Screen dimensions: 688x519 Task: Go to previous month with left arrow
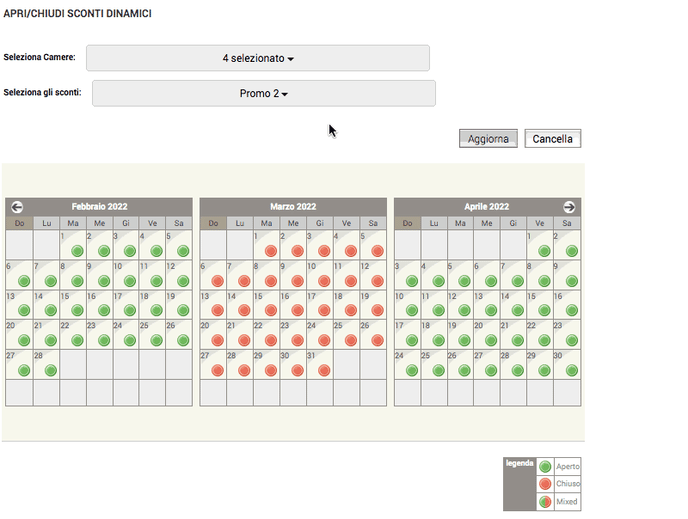click(x=17, y=207)
